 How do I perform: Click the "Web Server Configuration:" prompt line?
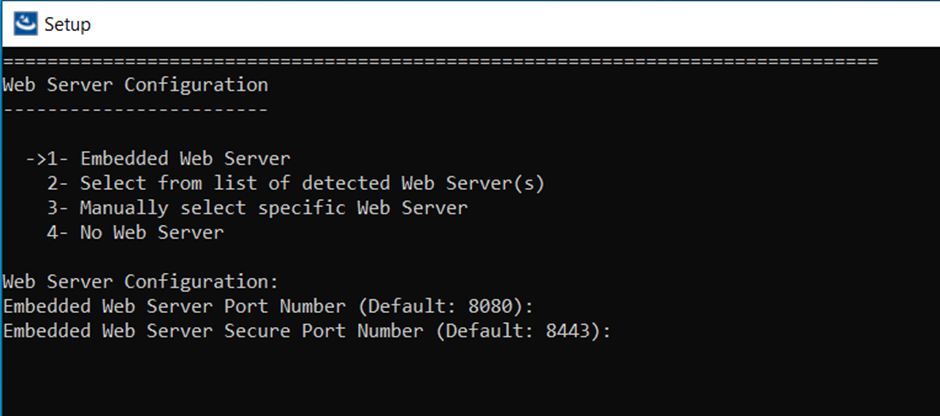click(x=140, y=281)
